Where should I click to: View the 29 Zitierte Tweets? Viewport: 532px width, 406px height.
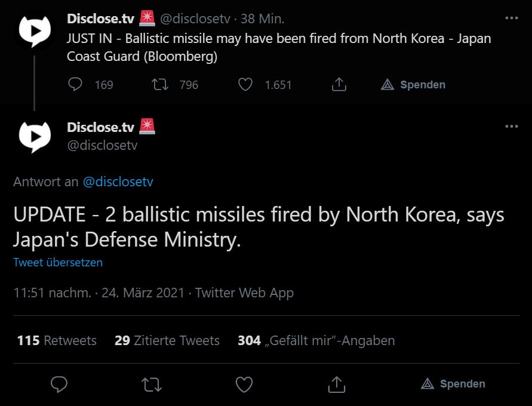(x=167, y=340)
